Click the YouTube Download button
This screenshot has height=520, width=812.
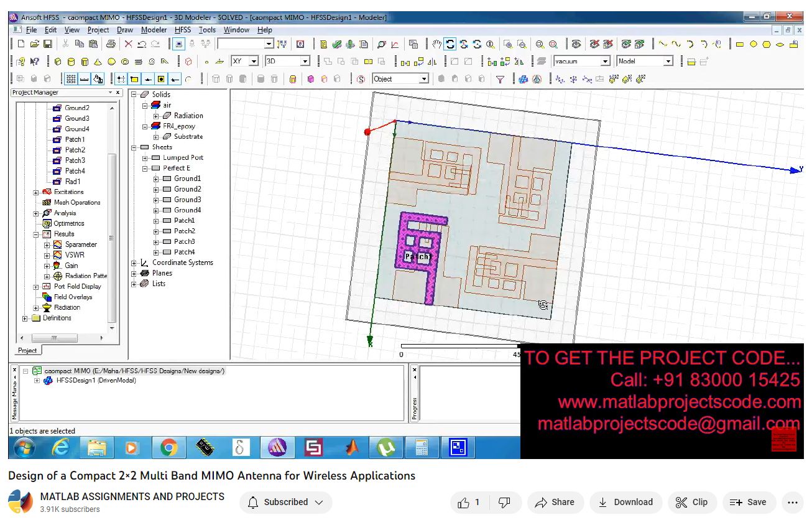(x=625, y=503)
